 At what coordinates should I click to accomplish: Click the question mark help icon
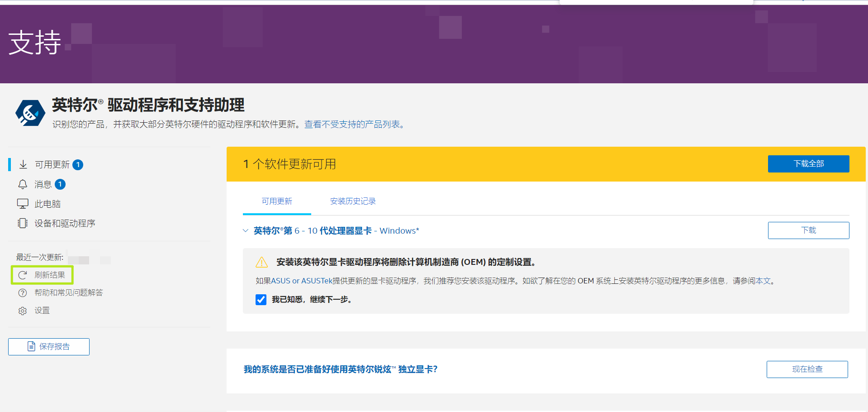[x=23, y=293]
